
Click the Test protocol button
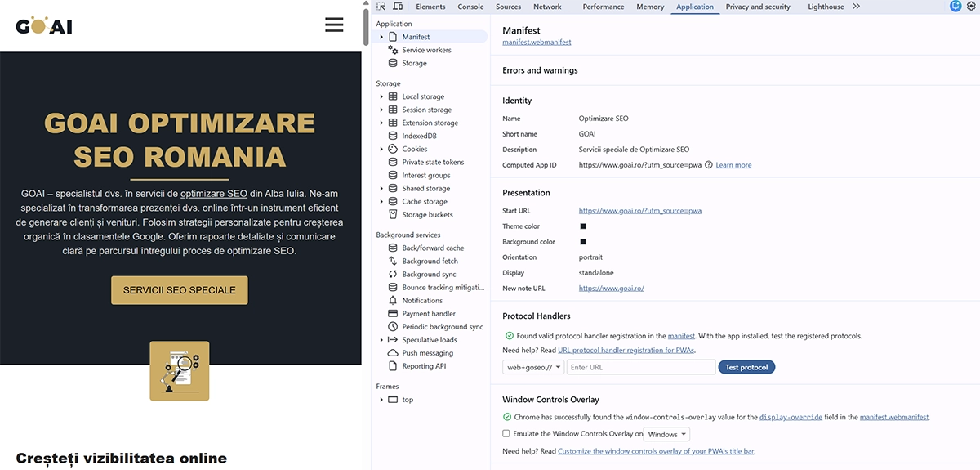coord(746,367)
